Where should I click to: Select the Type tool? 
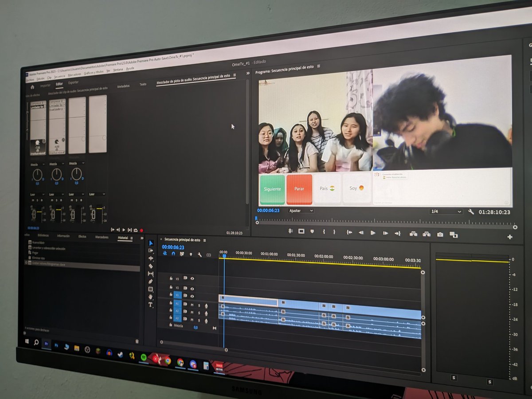[x=151, y=305]
